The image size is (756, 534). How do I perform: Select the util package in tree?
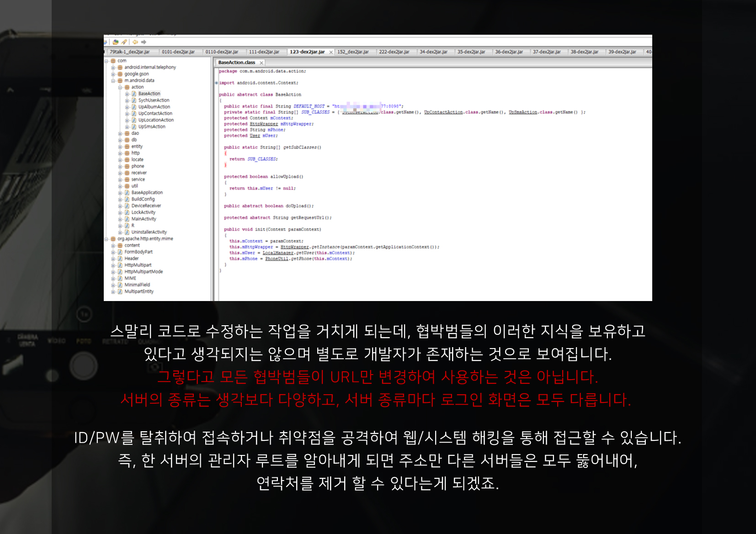tap(134, 186)
